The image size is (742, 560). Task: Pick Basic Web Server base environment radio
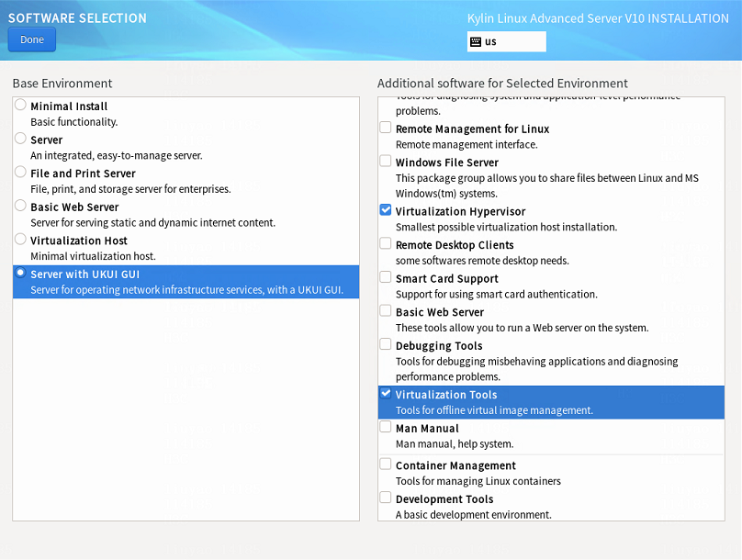[20, 206]
